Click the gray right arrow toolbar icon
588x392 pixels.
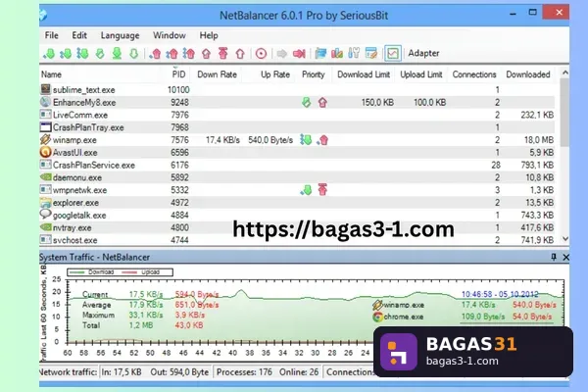click(x=281, y=54)
